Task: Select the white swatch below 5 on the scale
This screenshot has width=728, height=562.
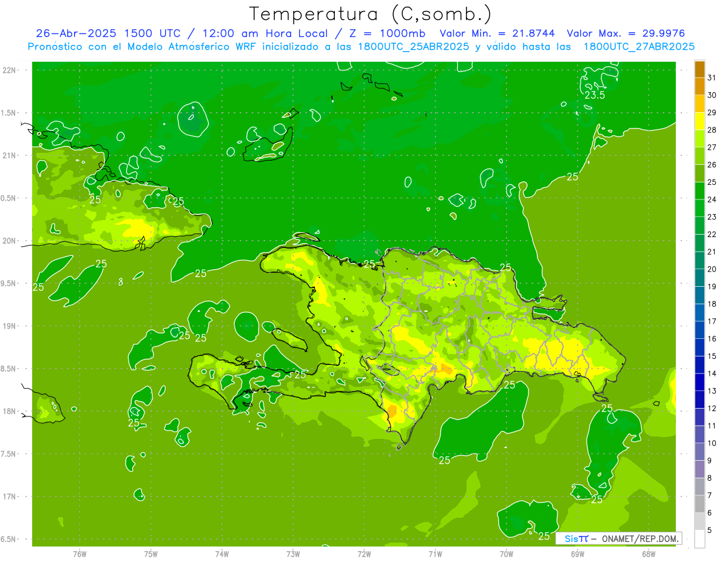Action: click(699, 539)
